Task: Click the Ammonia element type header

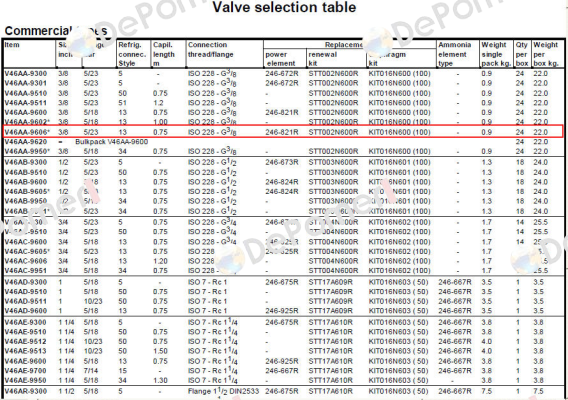Action: point(455,54)
